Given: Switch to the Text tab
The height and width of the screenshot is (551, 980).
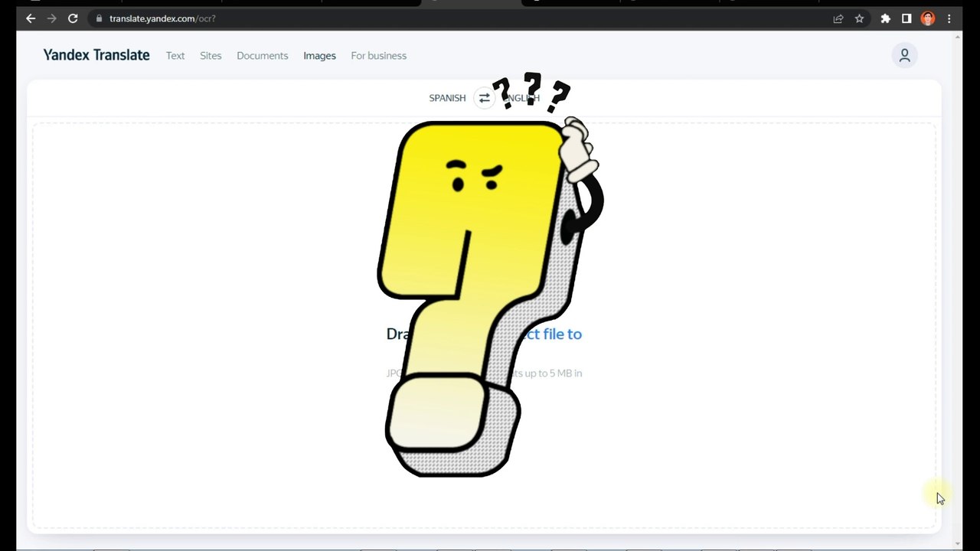Looking at the screenshot, I should (x=175, y=56).
